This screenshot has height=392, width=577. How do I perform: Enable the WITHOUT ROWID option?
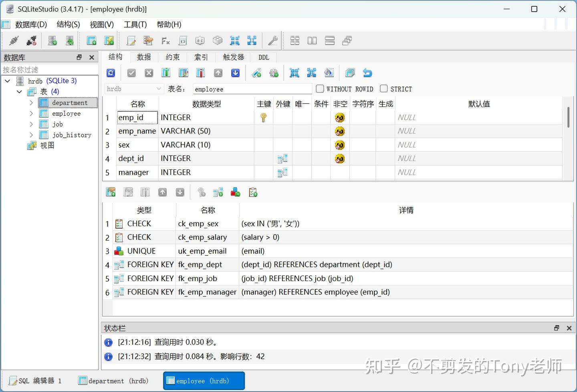[x=319, y=88]
